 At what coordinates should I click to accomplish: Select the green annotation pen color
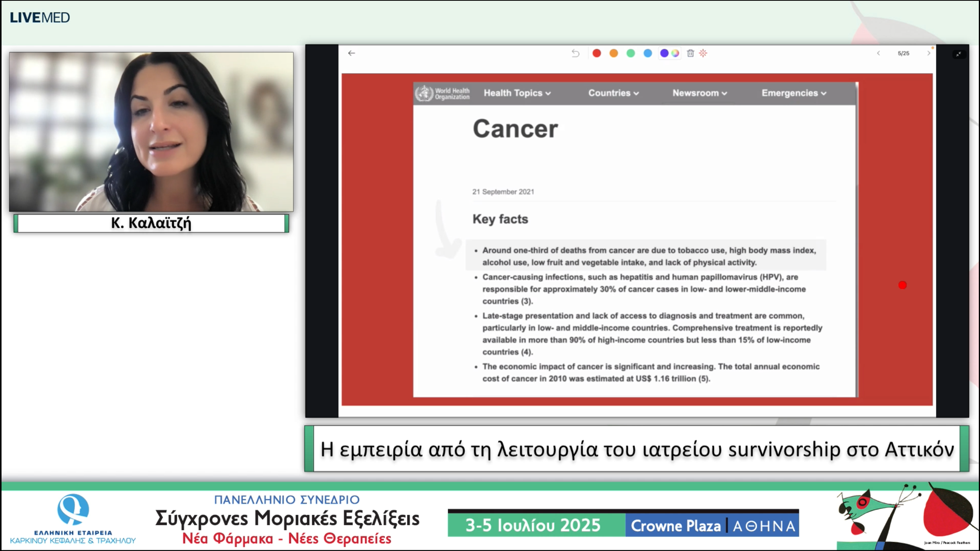[630, 54]
